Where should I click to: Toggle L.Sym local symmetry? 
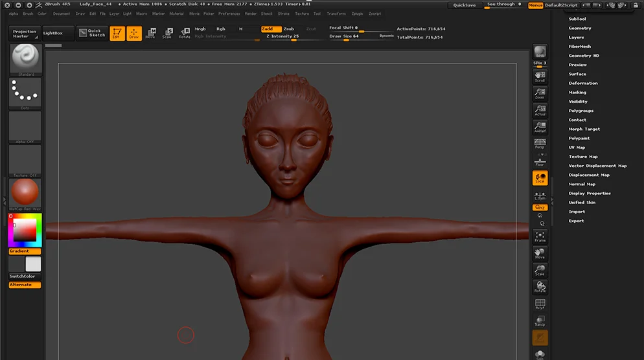tap(540, 196)
